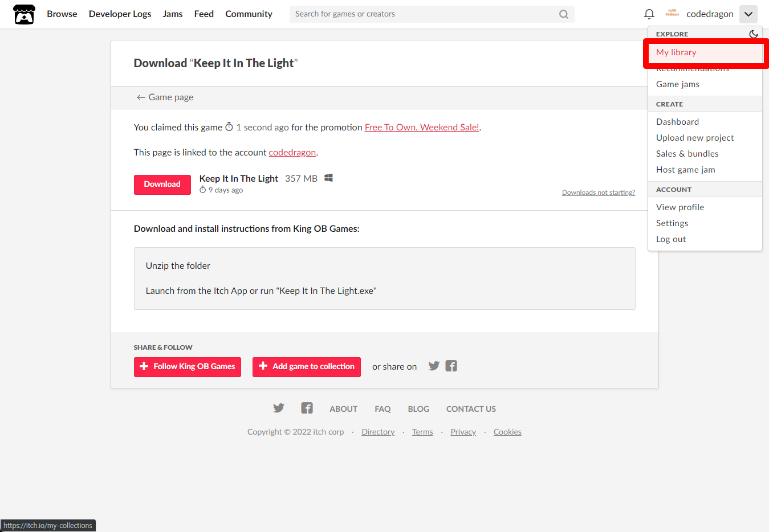The height and width of the screenshot is (532, 769).
Task: Open the About footer link
Action: (x=343, y=409)
